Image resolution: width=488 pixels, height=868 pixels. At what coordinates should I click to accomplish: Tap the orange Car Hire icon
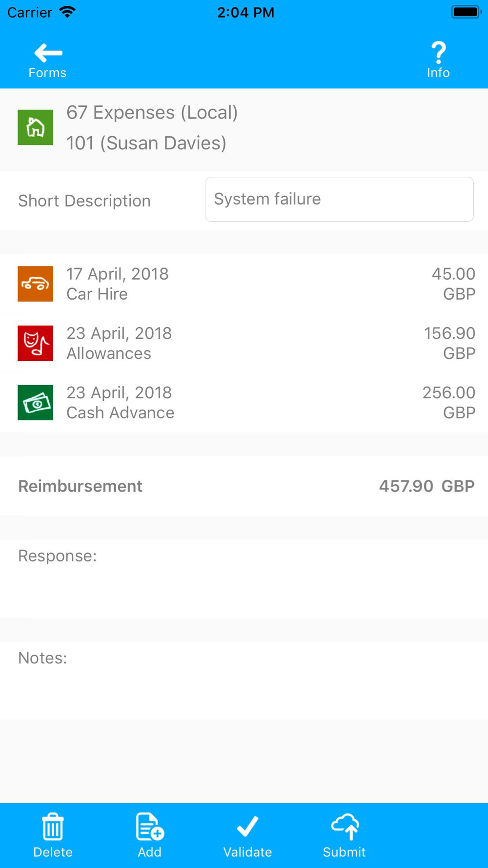(36, 284)
